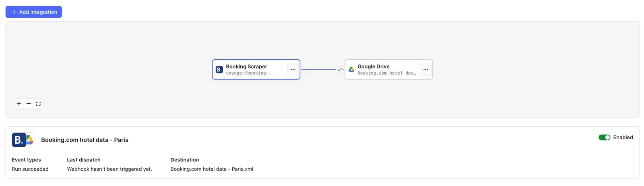Viewport: 644px width, 186px height.
Task: Click the Last dispatch label
Action: click(84, 160)
